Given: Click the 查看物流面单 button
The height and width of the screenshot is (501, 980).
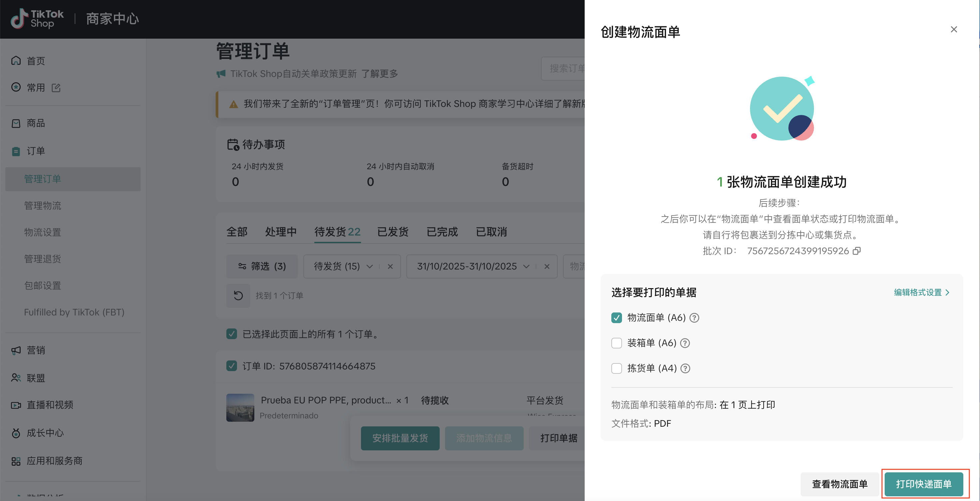Looking at the screenshot, I should pyautogui.click(x=839, y=484).
